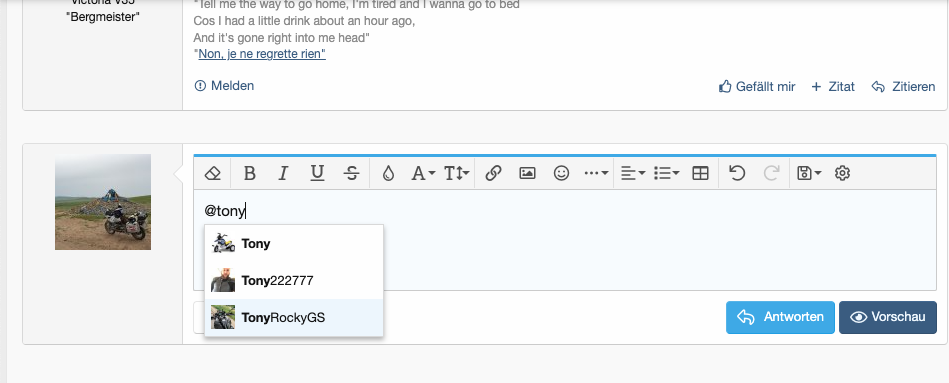Image resolution: width=949 pixels, height=383 pixels.
Task: Toggle strikethrough formatting
Action: point(352,174)
